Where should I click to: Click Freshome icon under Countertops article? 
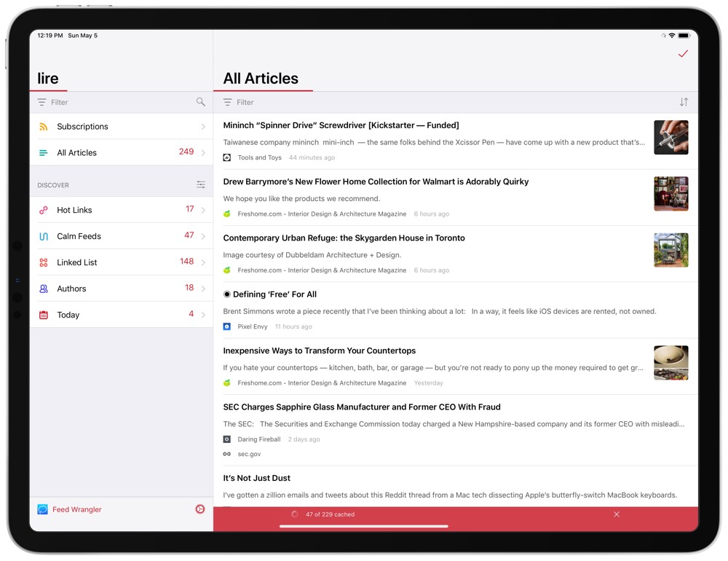click(227, 383)
